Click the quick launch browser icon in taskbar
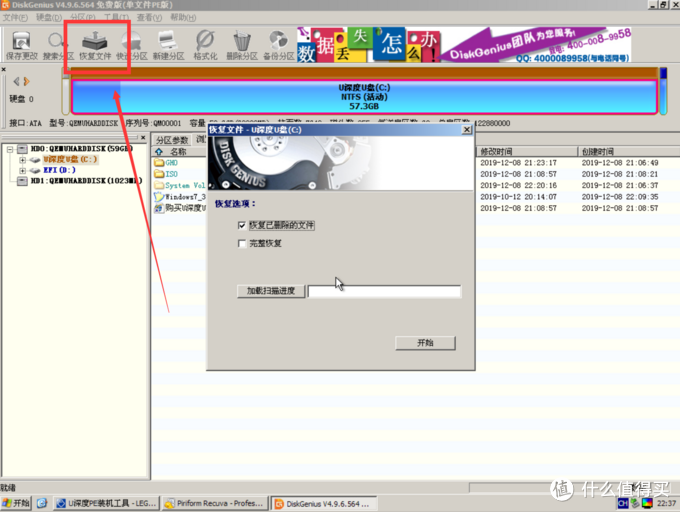Image resolution: width=680 pixels, height=512 pixels. (42, 503)
